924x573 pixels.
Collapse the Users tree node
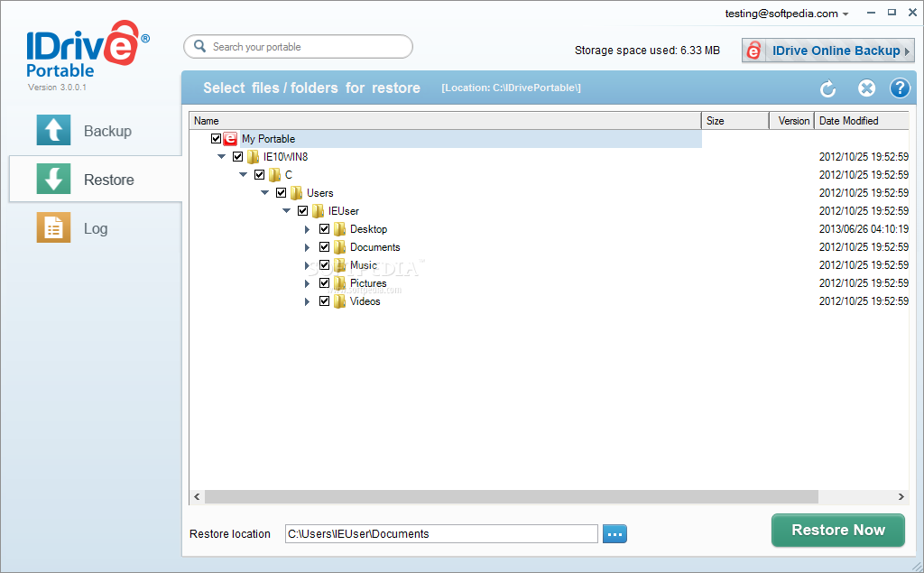point(264,193)
